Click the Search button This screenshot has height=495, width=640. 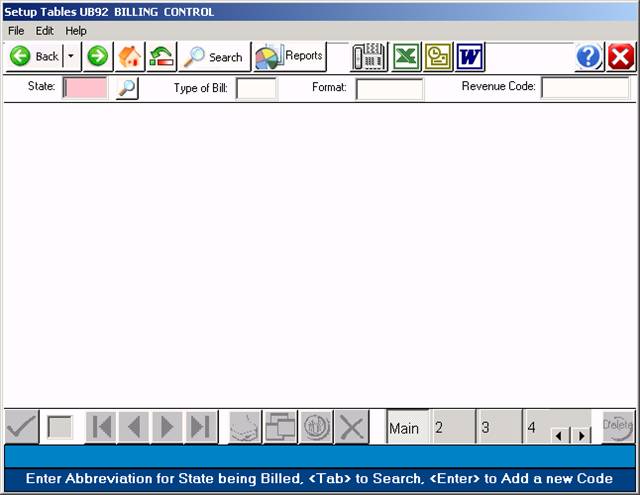pos(213,57)
